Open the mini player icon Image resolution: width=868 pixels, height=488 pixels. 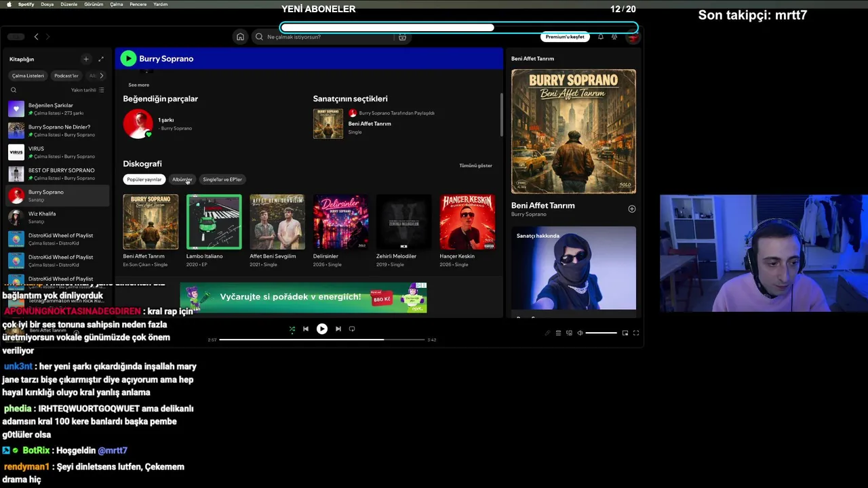click(625, 333)
